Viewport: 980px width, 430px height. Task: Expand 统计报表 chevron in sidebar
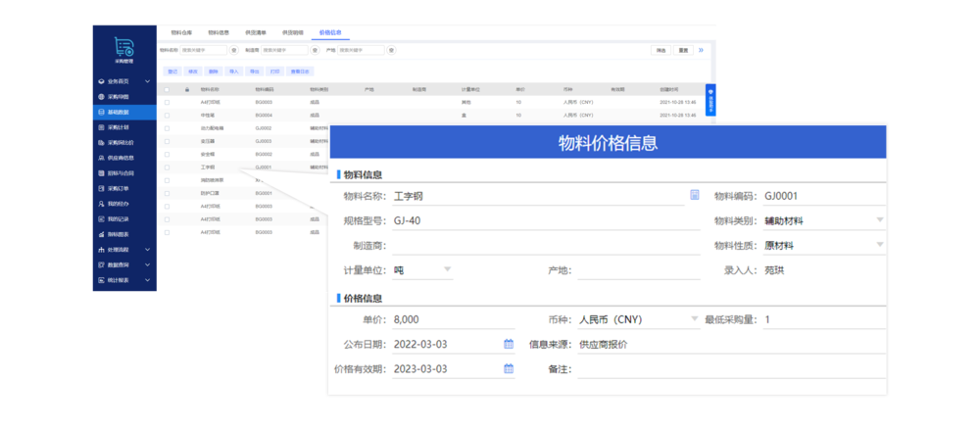pos(148,280)
